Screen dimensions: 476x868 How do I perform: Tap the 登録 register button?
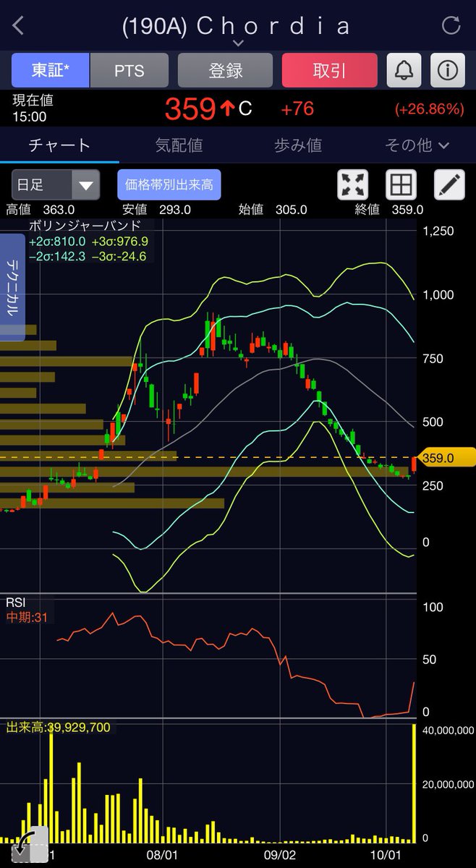tap(225, 70)
